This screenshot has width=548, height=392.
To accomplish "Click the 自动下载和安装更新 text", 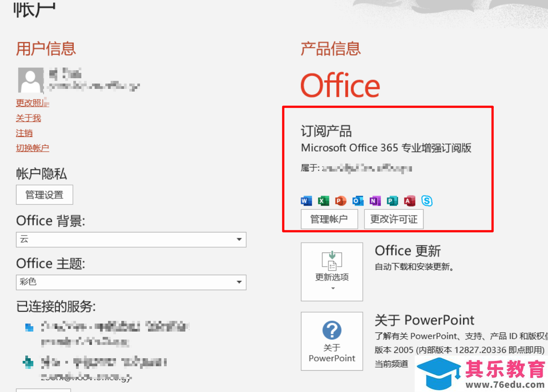I will coord(414,267).
